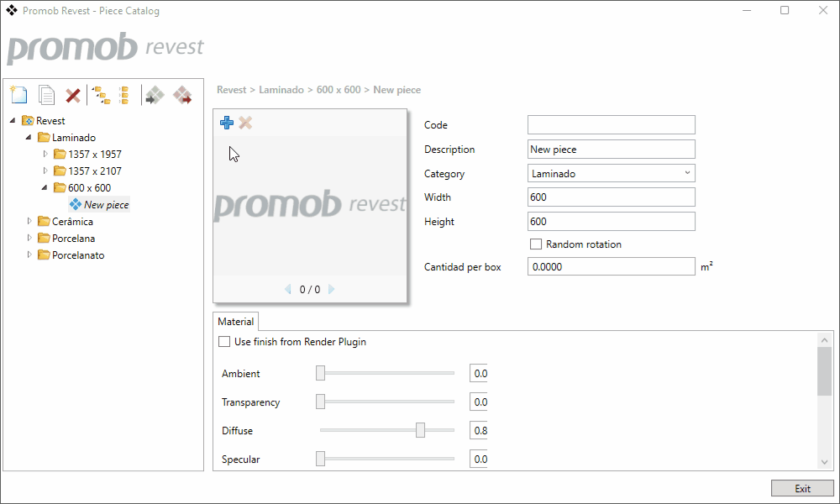
Task: Select the Revest root folder
Action: pyautogui.click(x=44, y=120)
